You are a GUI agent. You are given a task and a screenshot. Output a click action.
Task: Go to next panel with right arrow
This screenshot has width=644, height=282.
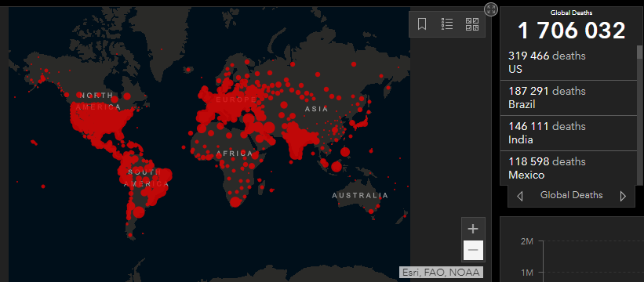click(x=623, y=196)
